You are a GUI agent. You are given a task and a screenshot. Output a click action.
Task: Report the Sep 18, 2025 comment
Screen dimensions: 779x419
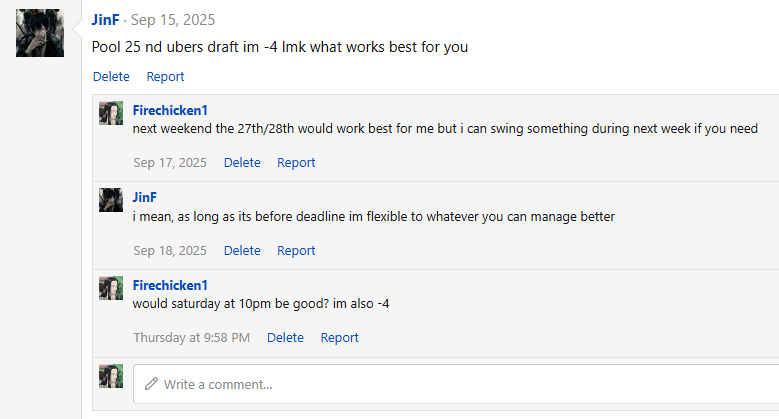click(x=296, y=251)
